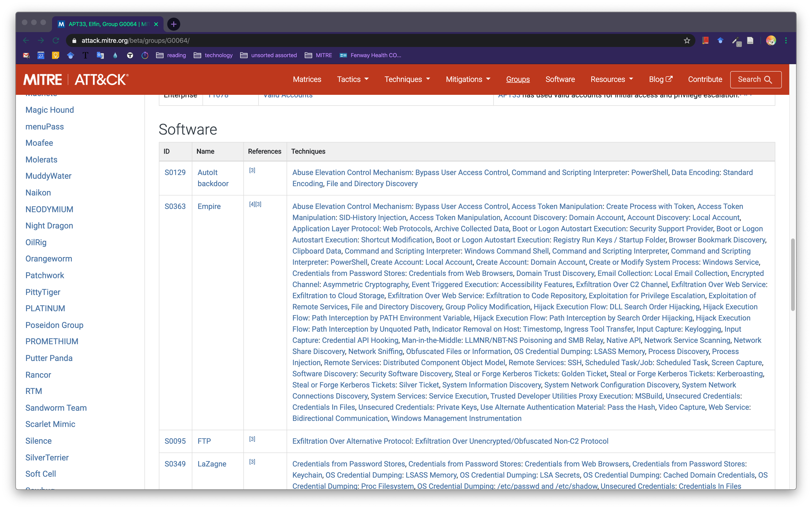Image resolution: width=812 pixels, height=509 pixels.
Task: Open the AutoIt backdoor software link
Action: pyautogui.click(x=213, y=178)
